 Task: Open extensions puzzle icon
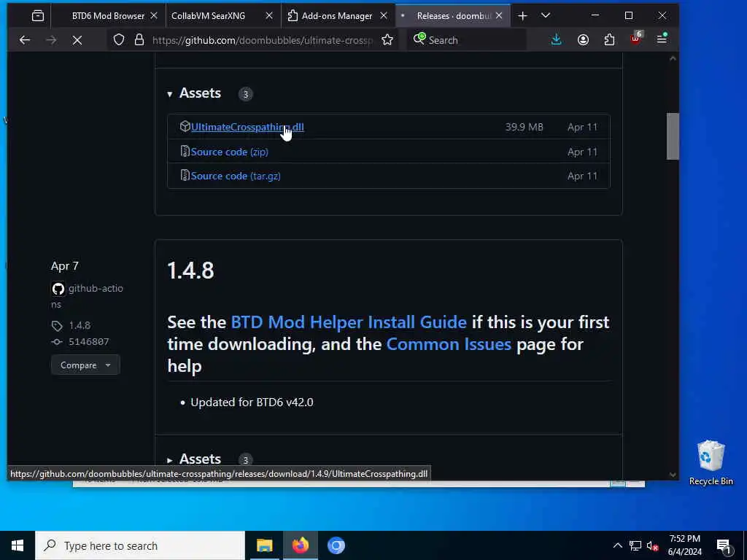point(609,40)
